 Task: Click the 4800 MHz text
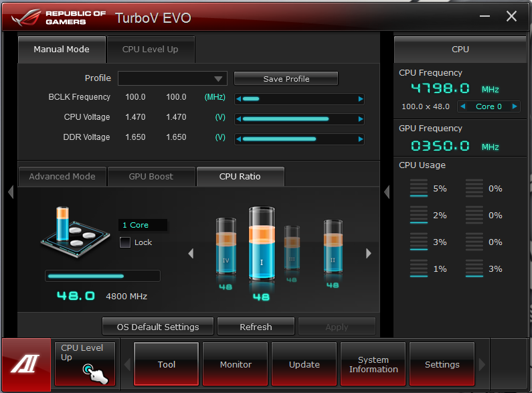pyautogui.click(x=126, y=297)
